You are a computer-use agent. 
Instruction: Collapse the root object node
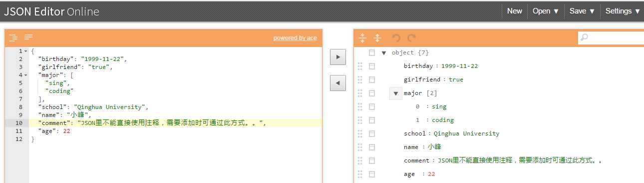[384, 52]
